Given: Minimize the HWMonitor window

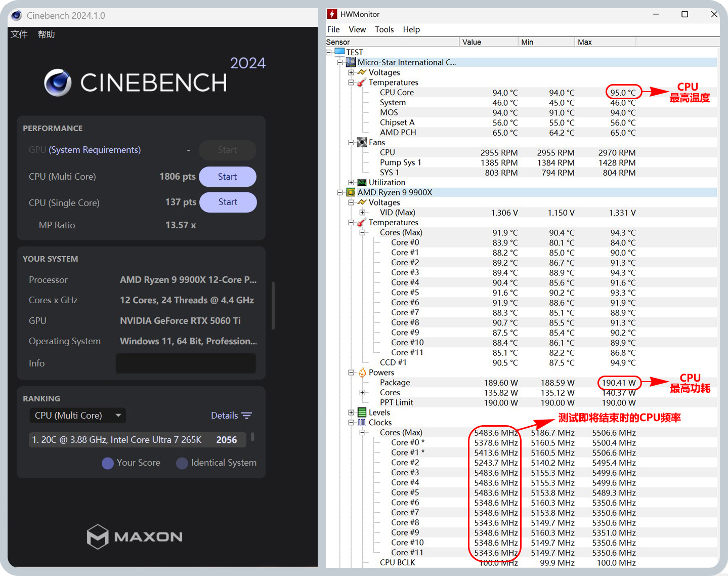Looking at the screenshot, I should point(656,14).
